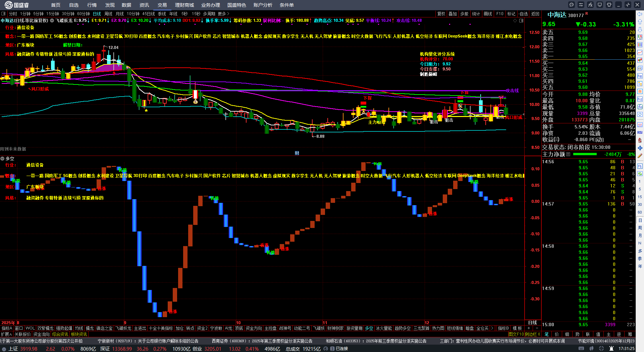Image resolution: width=644 pixels, height=352 pixels.
Task: Expand the 更多 period dropdown
Action: [223, 14]
